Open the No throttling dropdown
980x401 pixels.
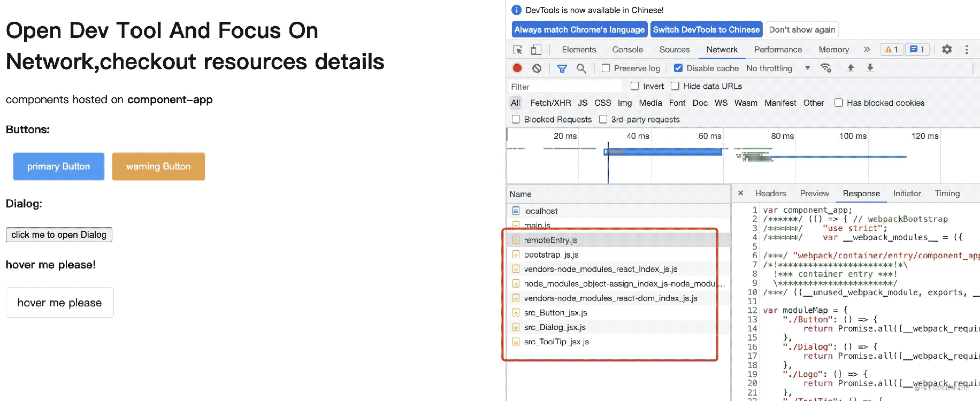tap(778, 68)
